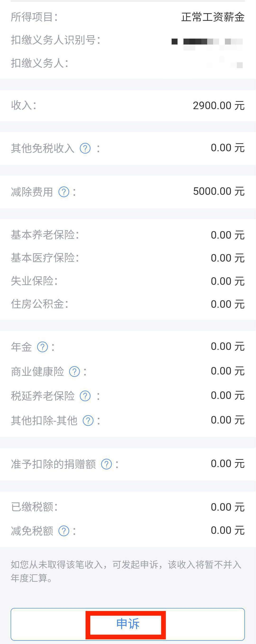The image size is (256, 644).
Task: Open help for 减除费用
Action: tap(64, 192)
